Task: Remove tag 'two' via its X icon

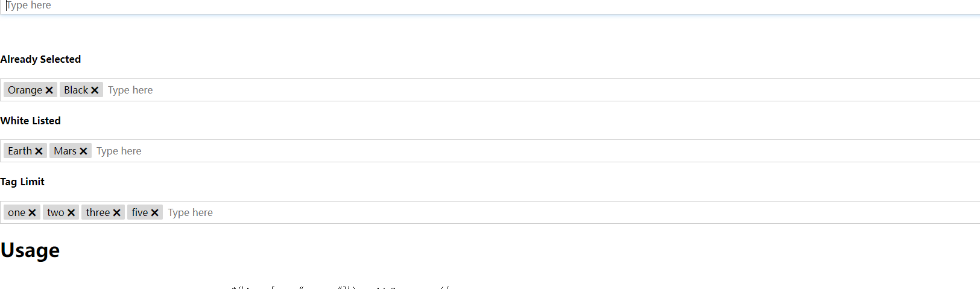Action: pyautogui.click(x=71, y=213)
